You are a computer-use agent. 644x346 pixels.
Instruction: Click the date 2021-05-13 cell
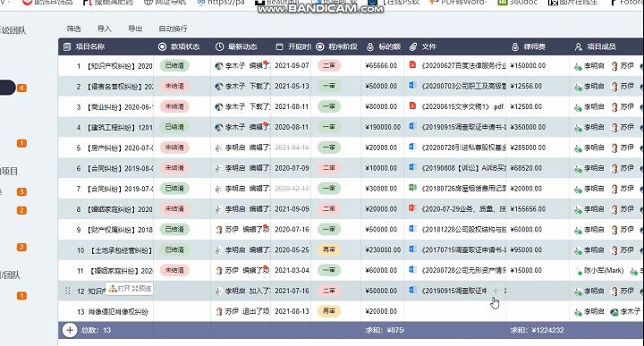292,86
